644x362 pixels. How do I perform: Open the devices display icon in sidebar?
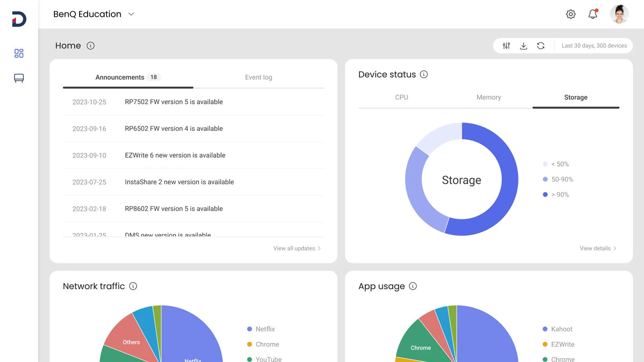click(19, 79)
